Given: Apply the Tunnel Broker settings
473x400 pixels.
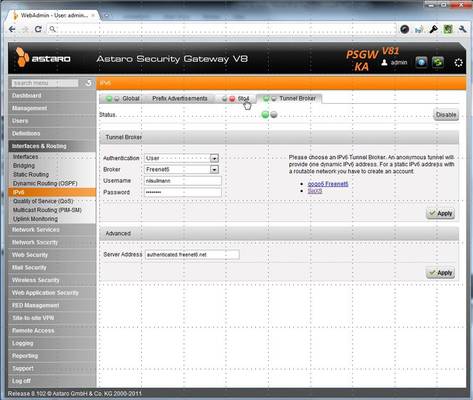Looking at the screenshot, I should click(x=441, y=213).
